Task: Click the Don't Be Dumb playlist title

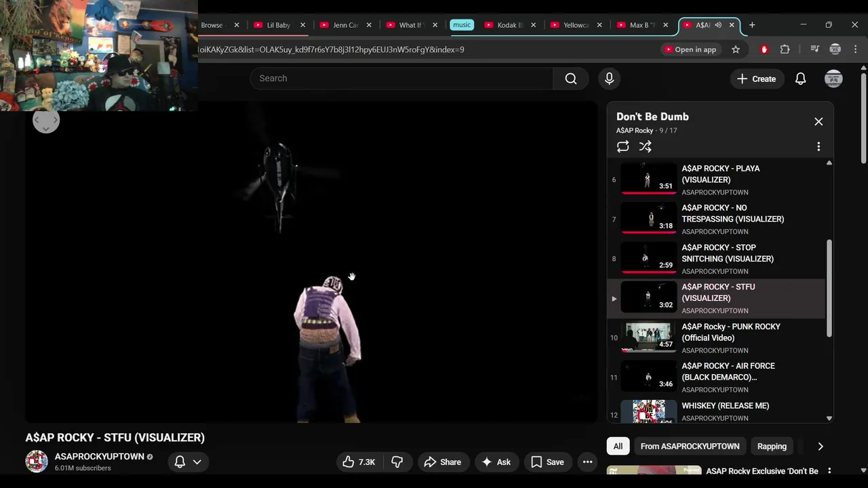Action: (652, 117)
